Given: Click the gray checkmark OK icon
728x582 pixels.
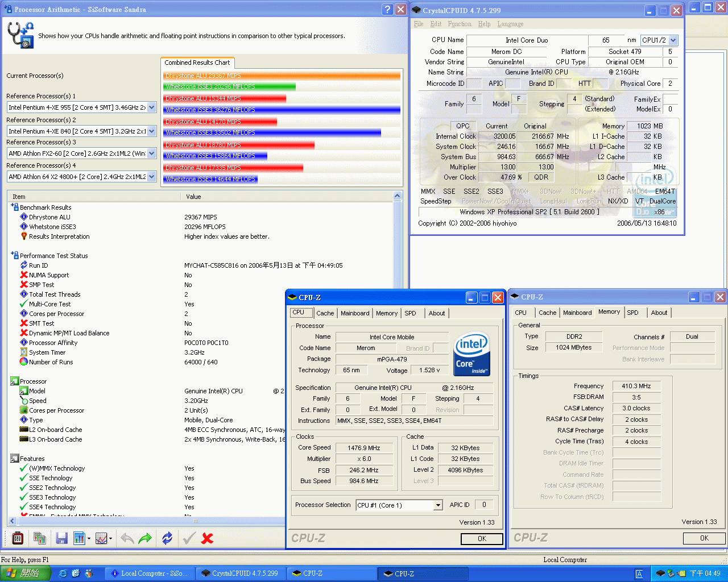Looking at the screenshot, I should point(189,538).
